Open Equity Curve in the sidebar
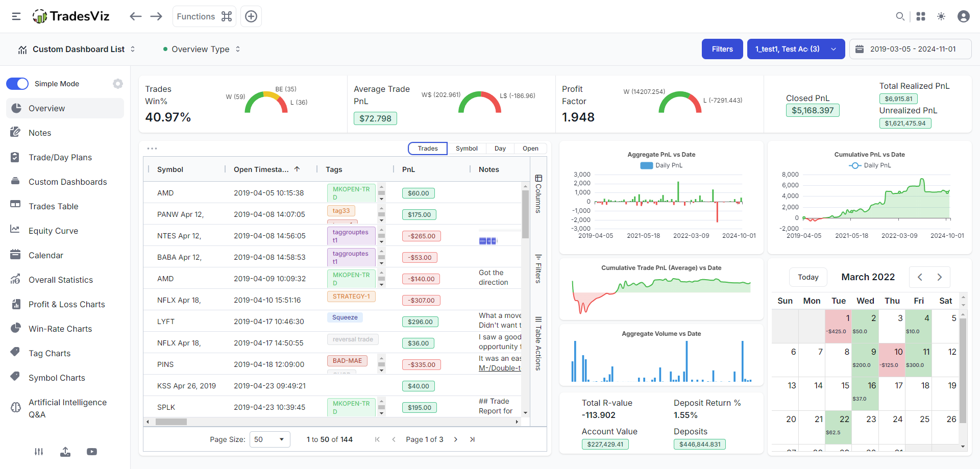 53,231
